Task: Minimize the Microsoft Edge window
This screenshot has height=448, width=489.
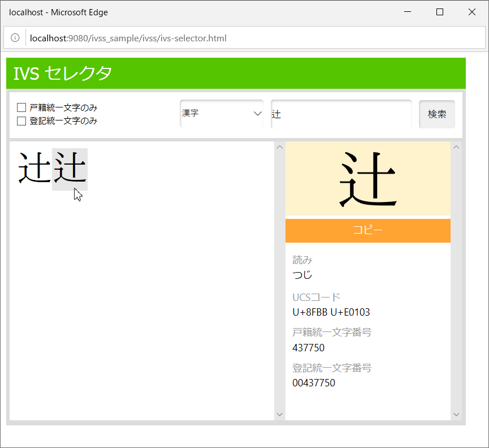Action: click(408, 12)
